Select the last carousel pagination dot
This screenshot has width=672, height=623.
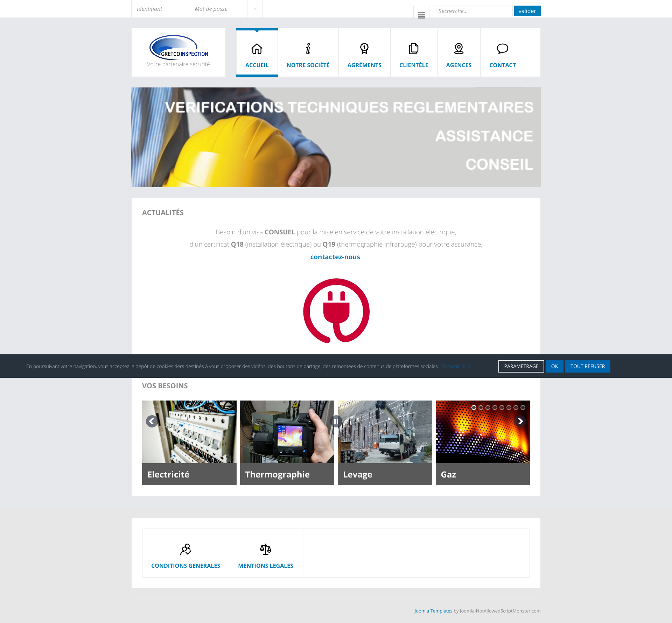pyautogui.click(x=523, y=408)
